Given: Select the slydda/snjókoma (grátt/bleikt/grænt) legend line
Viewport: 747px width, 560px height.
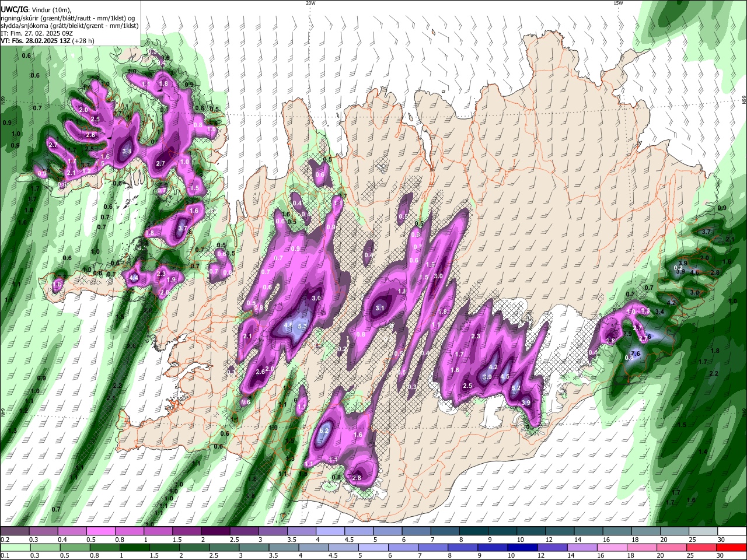Looking at the screenshot, I should coord(69,26).
